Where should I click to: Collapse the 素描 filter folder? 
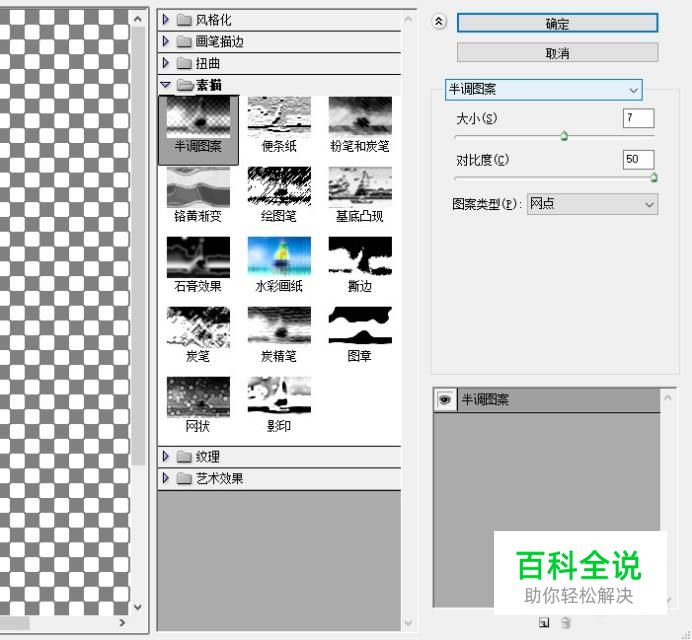(x=165, y=84)
